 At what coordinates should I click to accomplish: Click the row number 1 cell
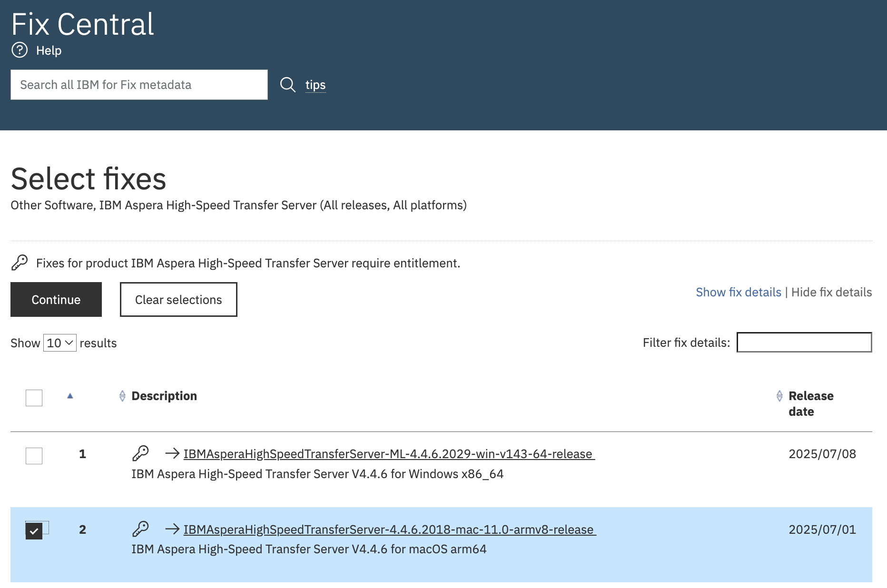click(82, 454)
